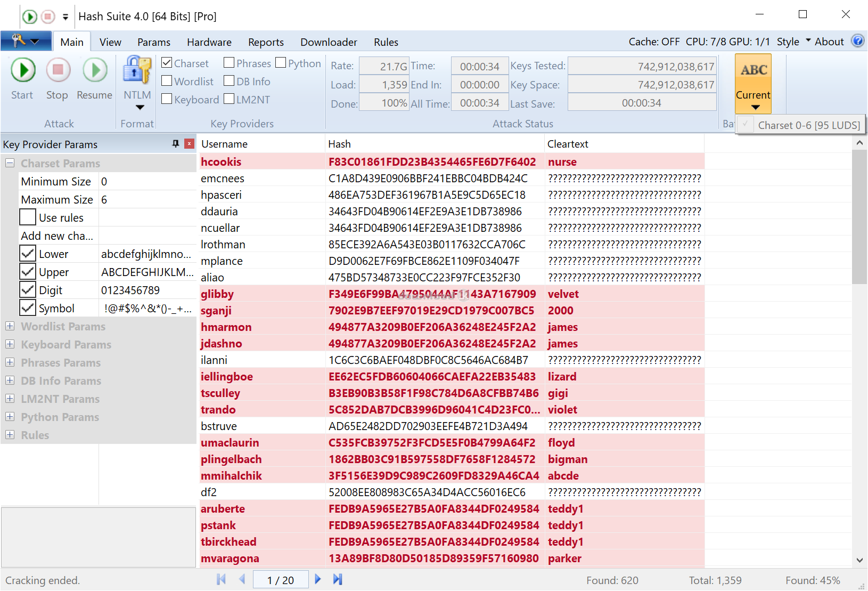Go to the last page arrow icon
868x591 pixels.
[x=338, y=579]
